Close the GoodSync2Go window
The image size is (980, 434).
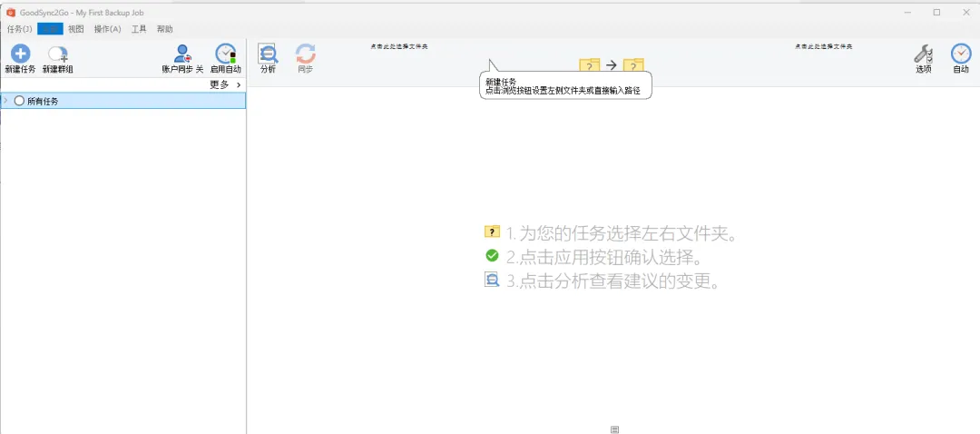[x=966, y=12]
